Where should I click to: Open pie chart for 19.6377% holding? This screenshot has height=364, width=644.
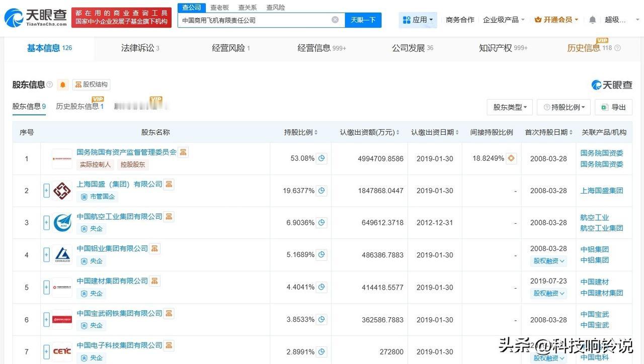[x=321, y=191]
